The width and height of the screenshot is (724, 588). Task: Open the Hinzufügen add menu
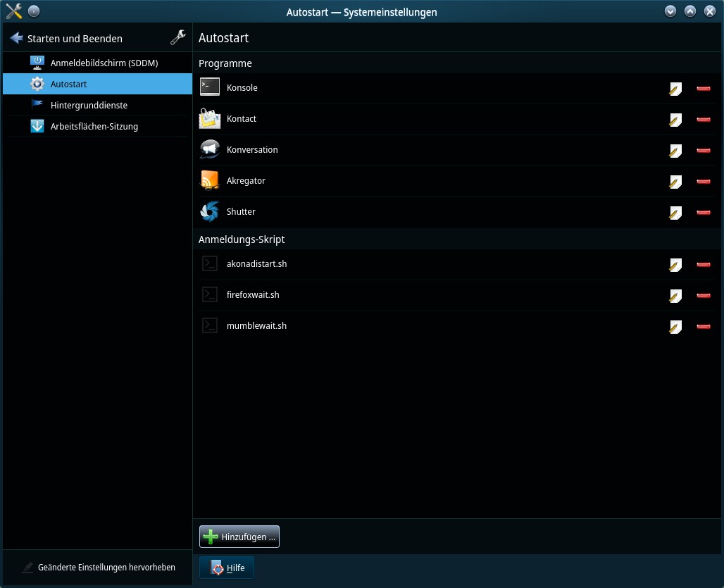(x=239, y=537)
